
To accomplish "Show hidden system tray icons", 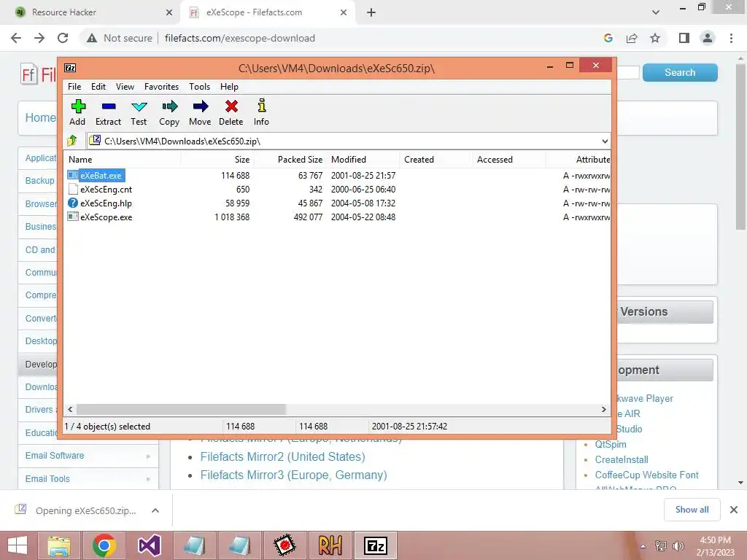I will click(643, 546).
